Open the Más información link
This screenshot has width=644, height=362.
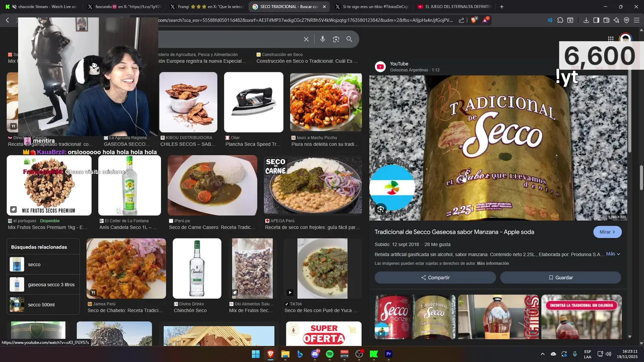493,263
